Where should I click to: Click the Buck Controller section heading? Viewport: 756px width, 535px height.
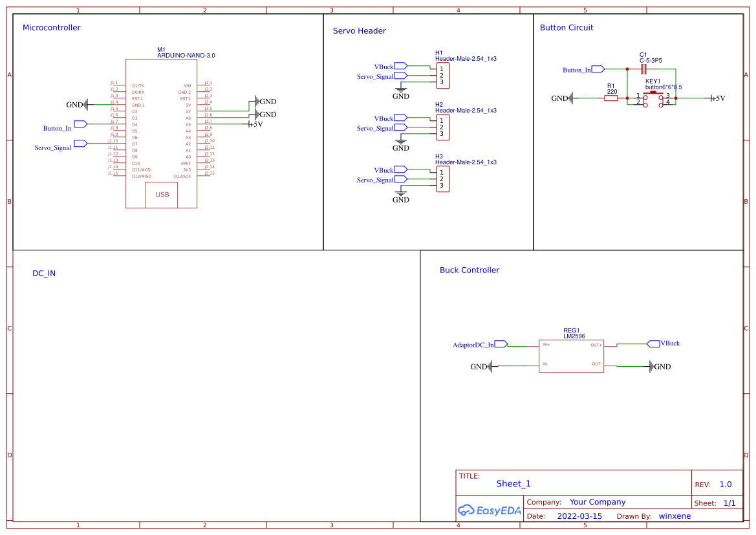pos(468,270)
